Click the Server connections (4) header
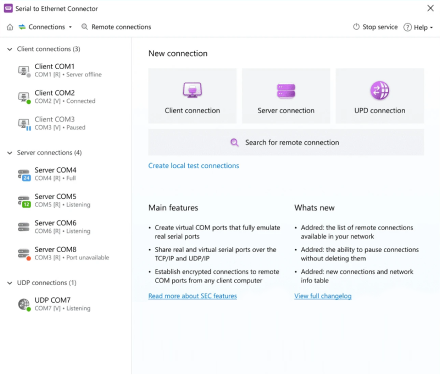 [49, 153]
